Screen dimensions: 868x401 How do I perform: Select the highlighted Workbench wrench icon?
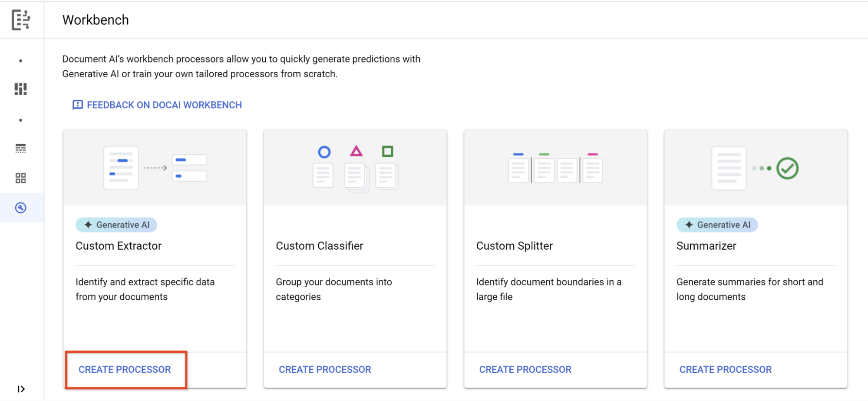[x=20, y=208]
